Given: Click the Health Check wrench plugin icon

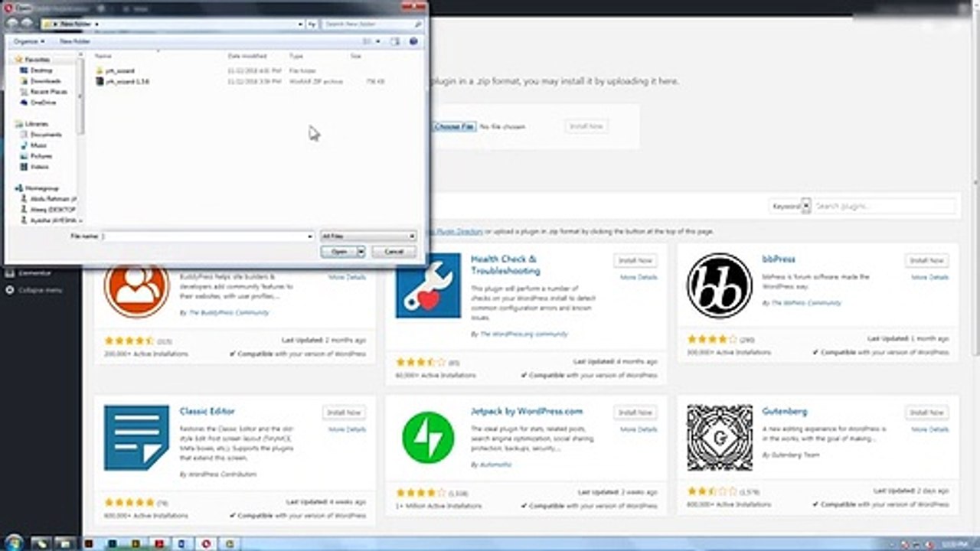Looking at the screenshot, I should (x=428, y=285).
